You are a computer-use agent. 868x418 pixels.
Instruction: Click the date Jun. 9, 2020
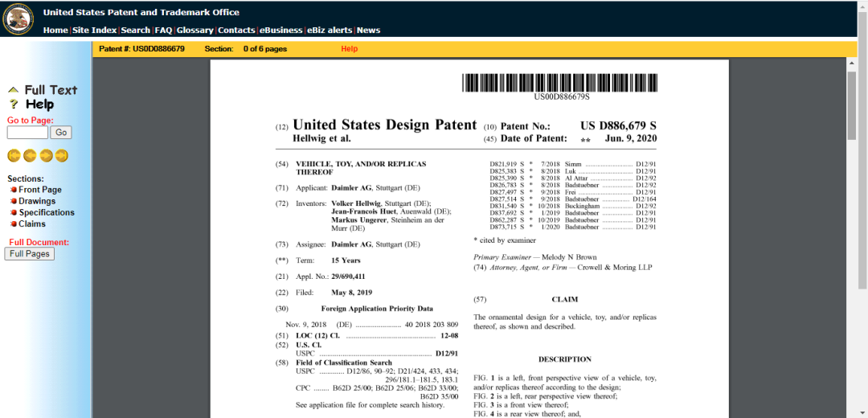(631, 139)
